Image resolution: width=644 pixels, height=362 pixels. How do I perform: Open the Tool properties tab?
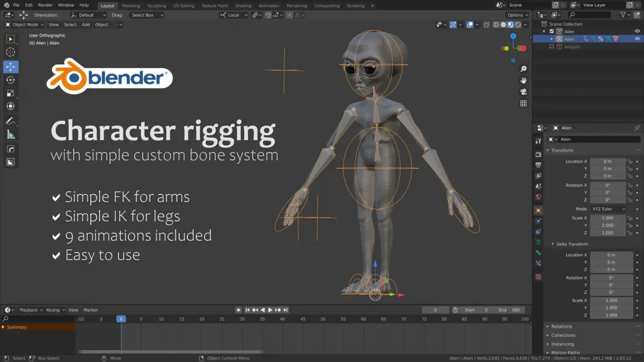coord(538,141)
